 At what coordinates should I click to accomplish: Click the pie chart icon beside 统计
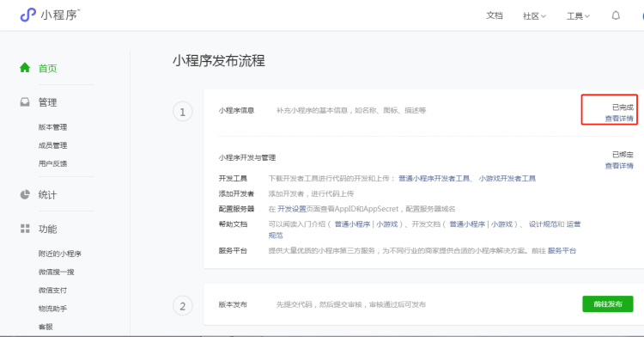25,194
